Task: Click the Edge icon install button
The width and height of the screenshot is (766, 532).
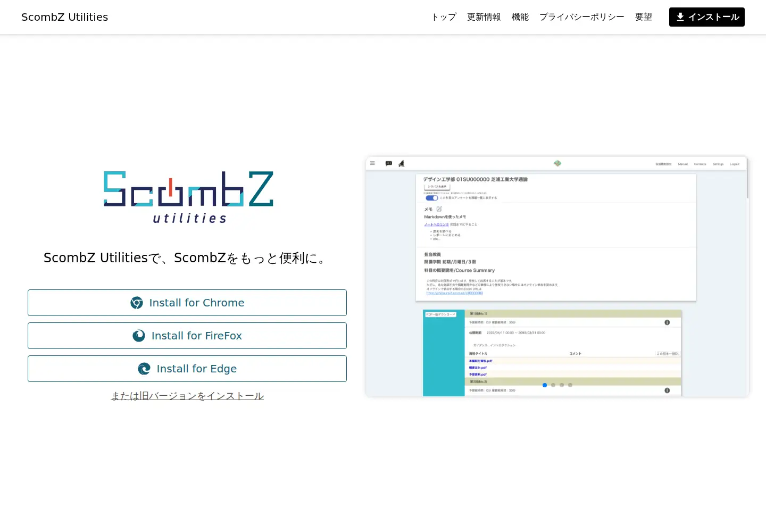Action: point(187,369)
